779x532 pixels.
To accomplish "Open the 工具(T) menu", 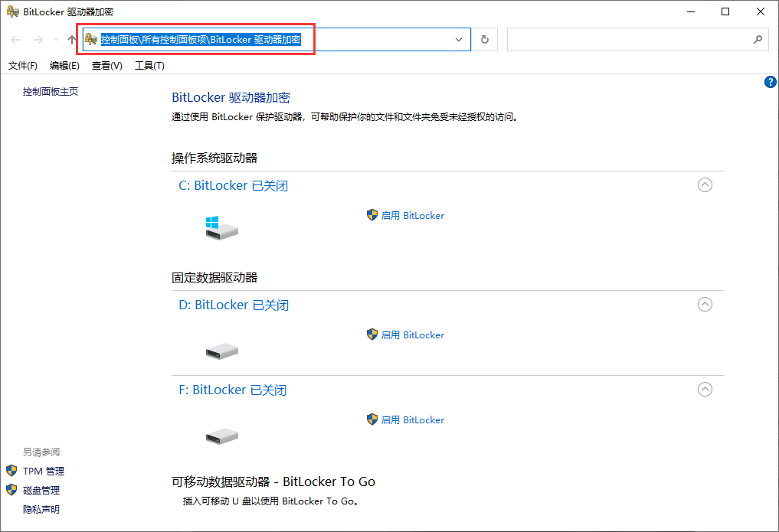I will click(x=149, y=66).
